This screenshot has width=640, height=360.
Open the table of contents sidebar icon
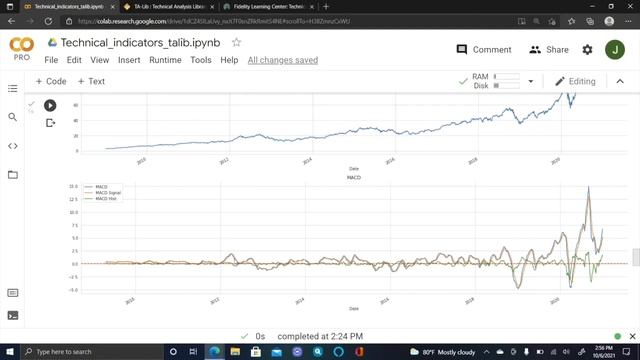[13, 89]
